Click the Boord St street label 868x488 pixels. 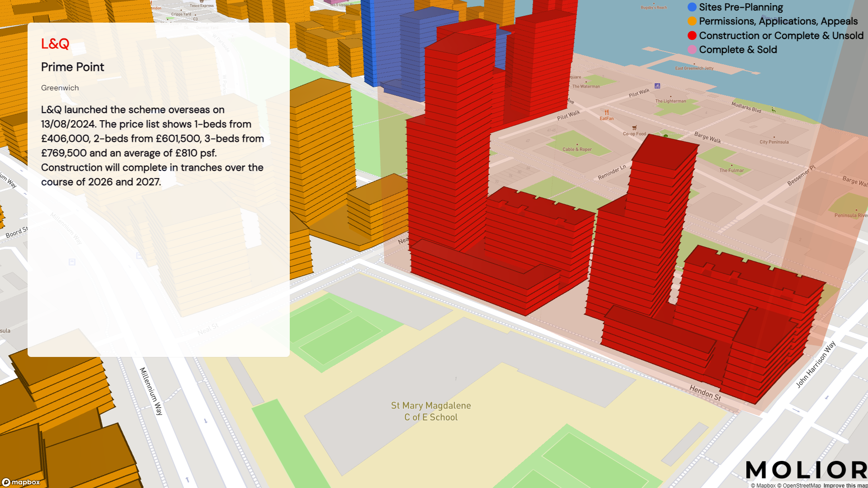(17, 233)
